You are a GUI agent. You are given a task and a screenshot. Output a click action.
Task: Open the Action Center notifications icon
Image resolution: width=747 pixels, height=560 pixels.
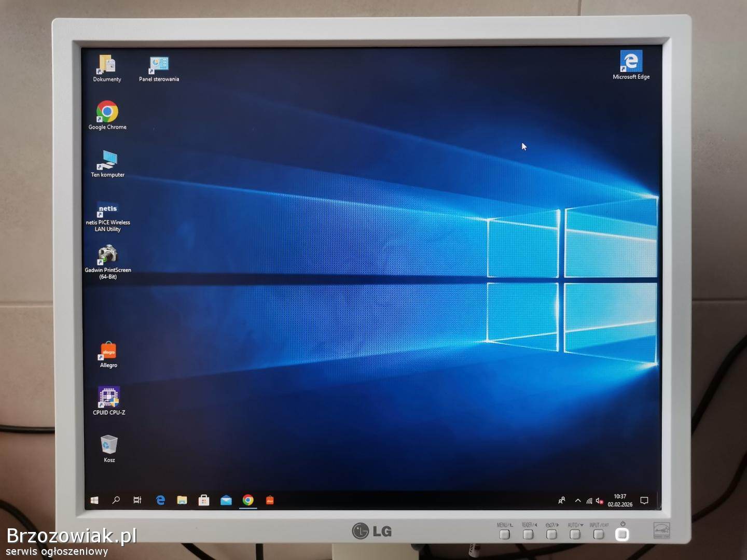[644, 500]
